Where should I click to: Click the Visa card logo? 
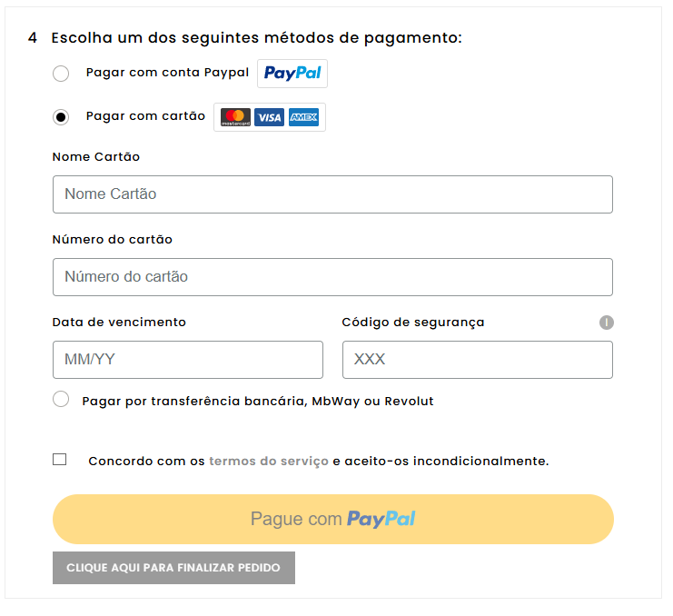(x=269, y=117)
